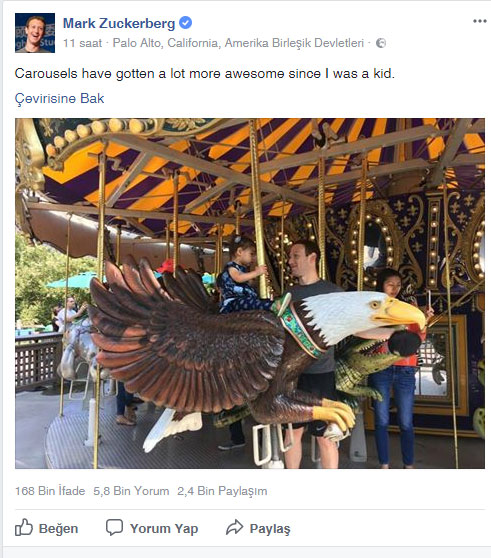Open the Palo Alto, California location link

[x=238, y=43]
